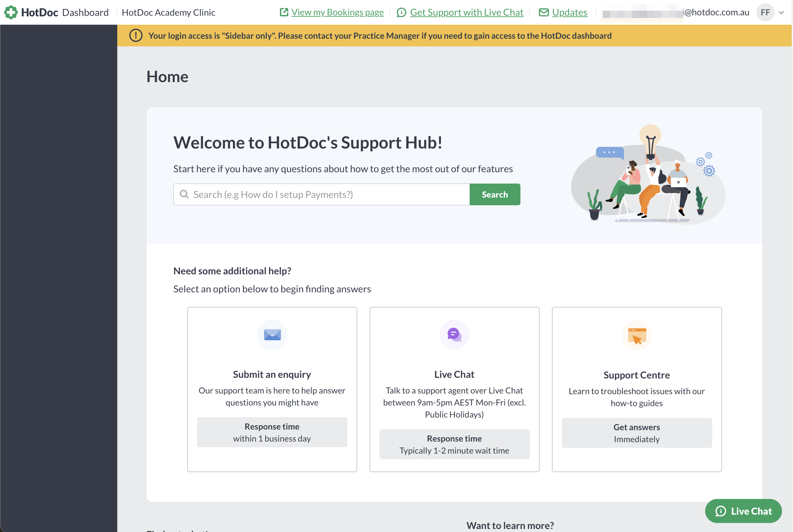Viewport: 793px width, 532px height.
Task: Click the HotDoc green cross logo
Action: [x=11, y=13]
